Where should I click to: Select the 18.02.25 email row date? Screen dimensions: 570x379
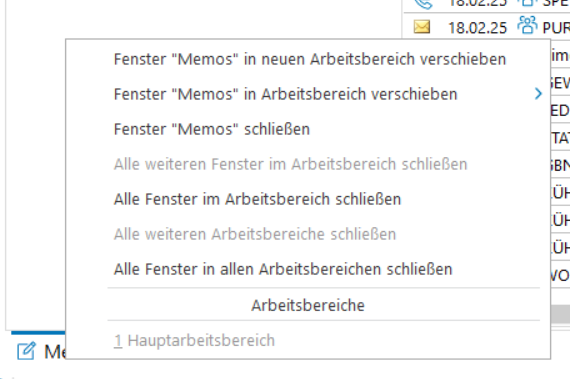click(477, 28)
